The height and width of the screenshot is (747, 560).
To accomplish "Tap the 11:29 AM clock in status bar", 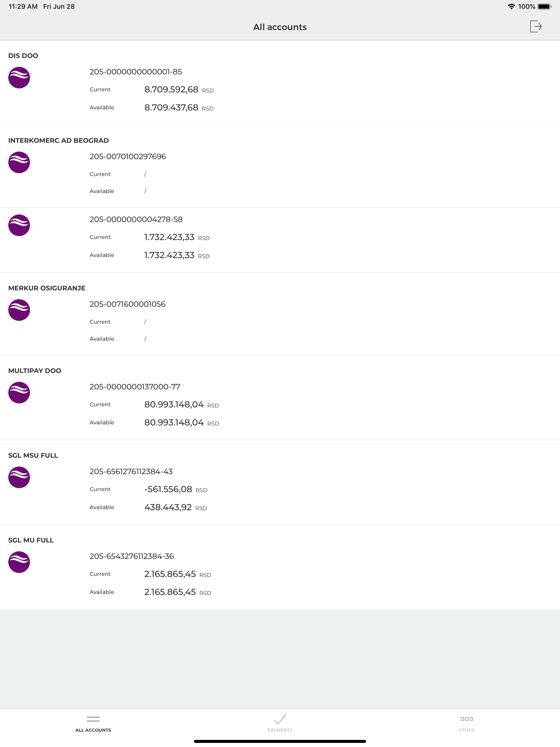I will point(23,6).
